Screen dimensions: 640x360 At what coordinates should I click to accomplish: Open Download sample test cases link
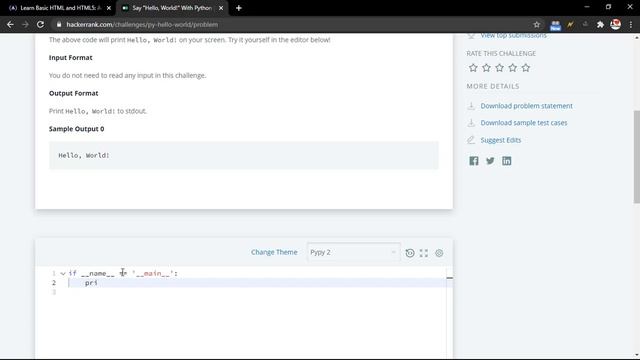[x=524, y=123]
